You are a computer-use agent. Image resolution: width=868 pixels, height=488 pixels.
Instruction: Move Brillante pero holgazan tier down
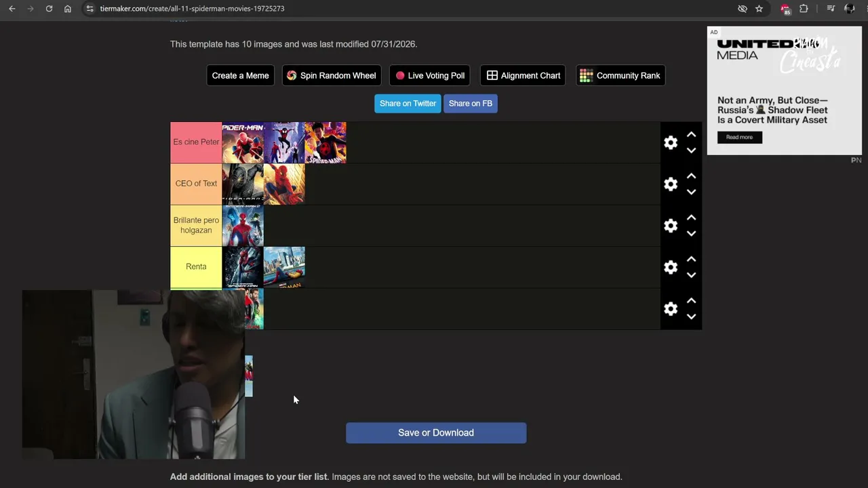coord(691,233)
